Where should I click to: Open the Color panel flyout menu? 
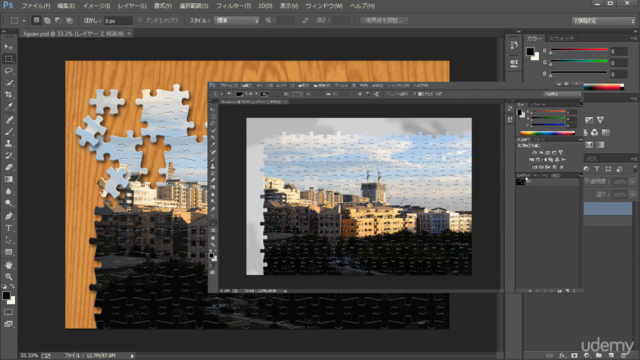point(634,38)
